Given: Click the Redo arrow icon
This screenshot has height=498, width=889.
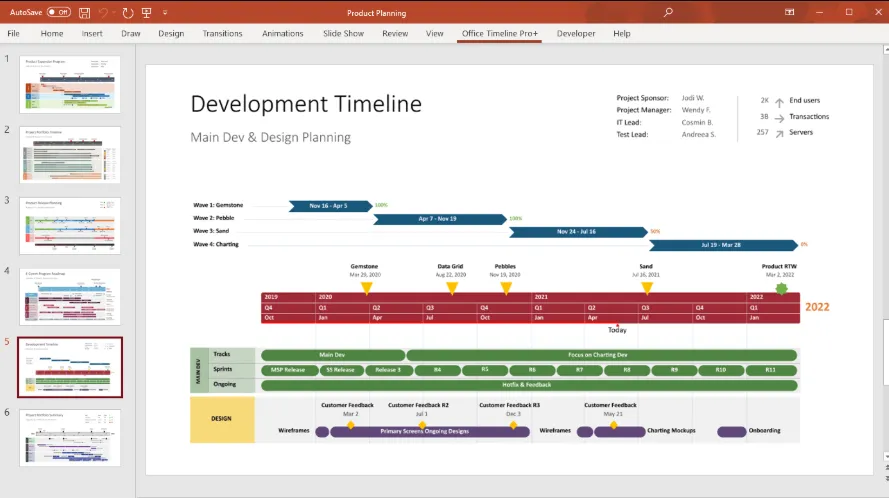Looking at the screenshot, I should [128, 12].
